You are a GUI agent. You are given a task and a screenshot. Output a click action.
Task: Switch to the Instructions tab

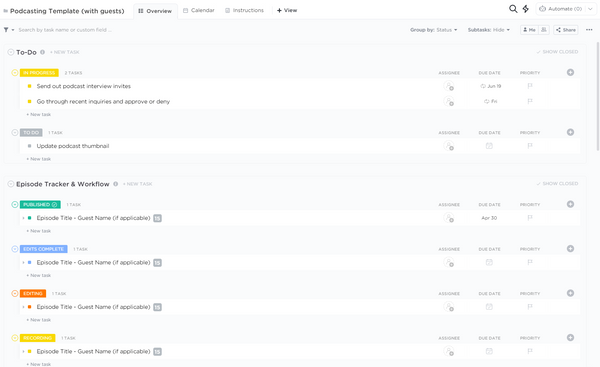pyautogui.click(x=245, y=10)
